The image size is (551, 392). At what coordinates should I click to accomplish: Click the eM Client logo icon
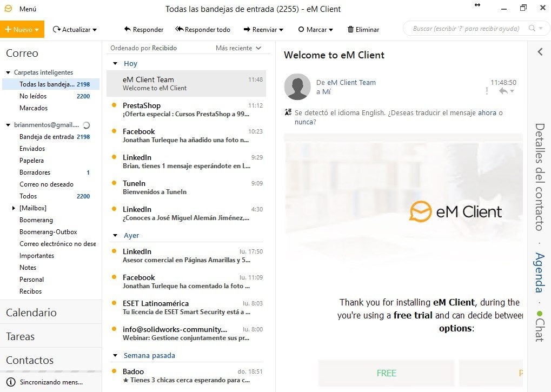(8, 9)
